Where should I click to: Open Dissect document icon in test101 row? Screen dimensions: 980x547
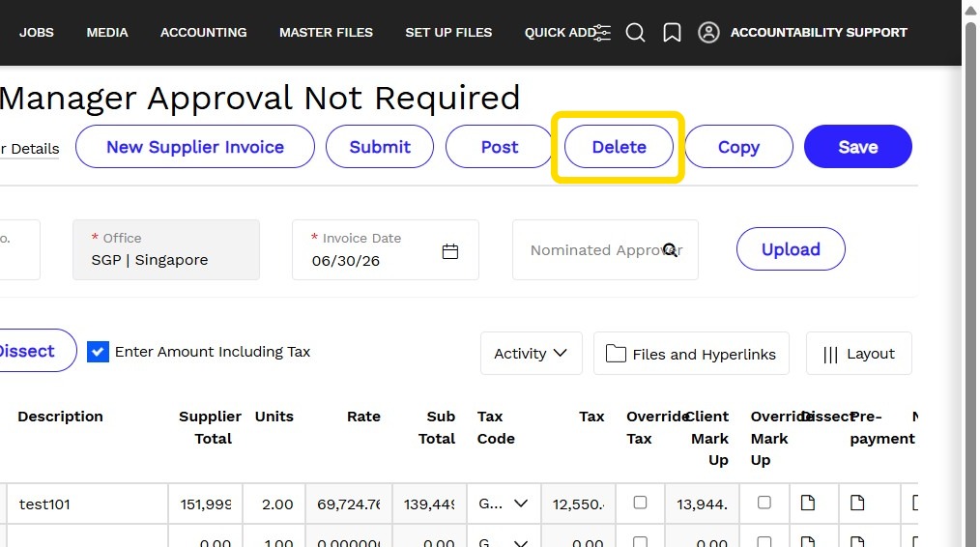tap(808, 503)
